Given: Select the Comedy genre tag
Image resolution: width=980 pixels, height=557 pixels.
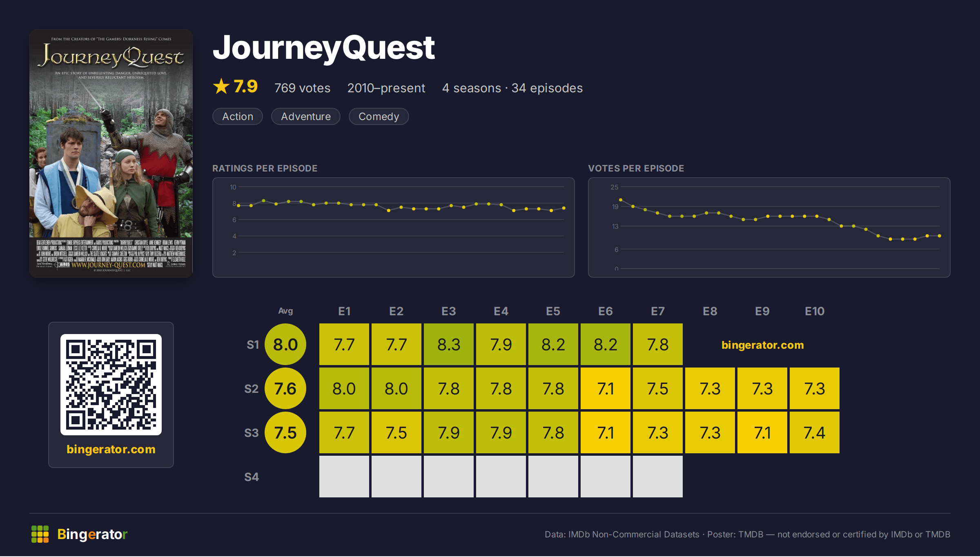Looking at the screenshot, I should [x=379, y=116].
